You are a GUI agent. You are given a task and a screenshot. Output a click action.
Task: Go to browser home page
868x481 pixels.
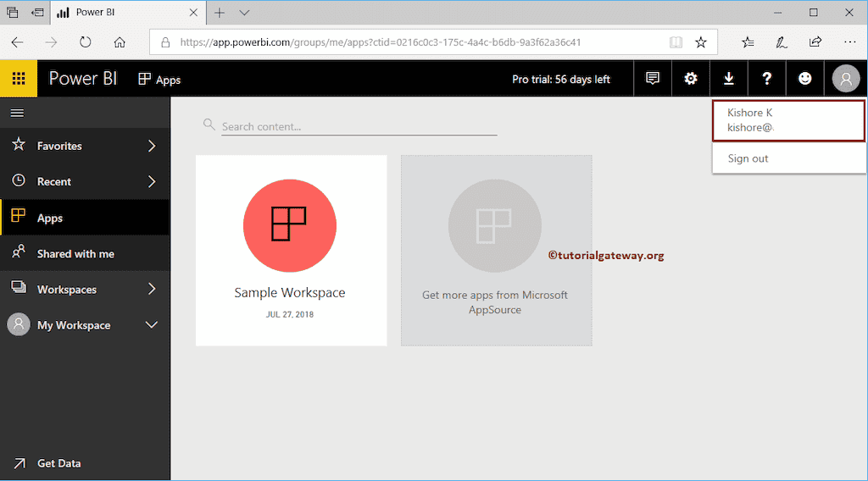120,42
